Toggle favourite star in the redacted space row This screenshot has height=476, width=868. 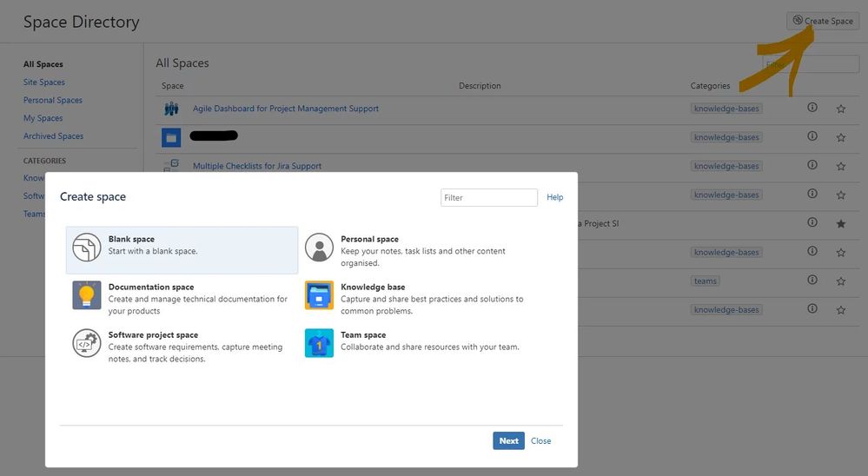point(841,138)
